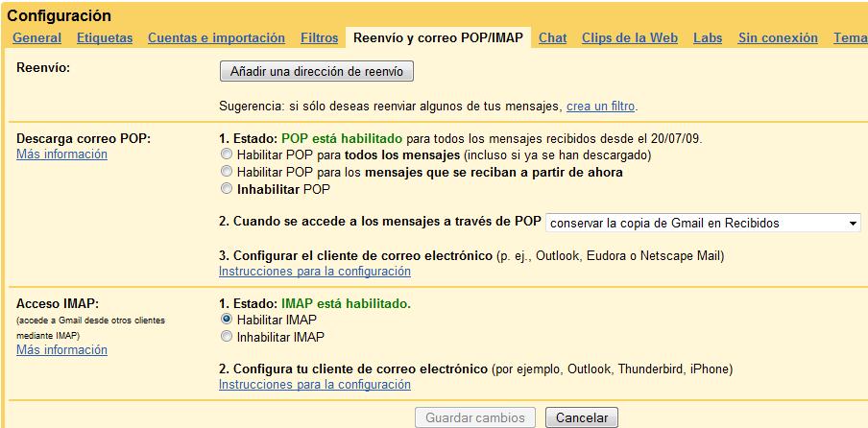Open Más información under Descarga correo POP
This screenshot has height=428, width=868.
click(62, 155)
